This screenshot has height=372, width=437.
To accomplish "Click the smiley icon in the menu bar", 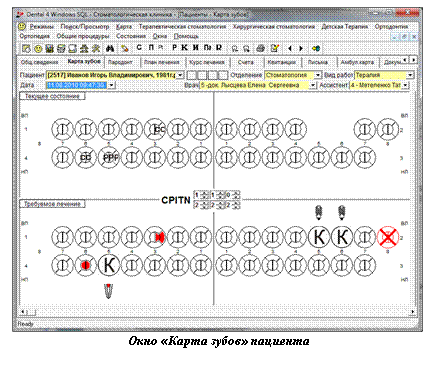I will pos(22,26).
